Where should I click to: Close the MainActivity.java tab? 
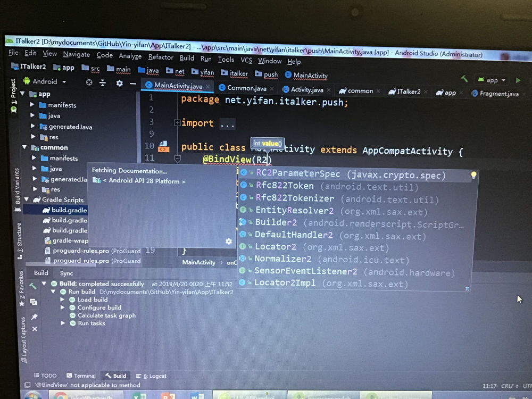207,87
